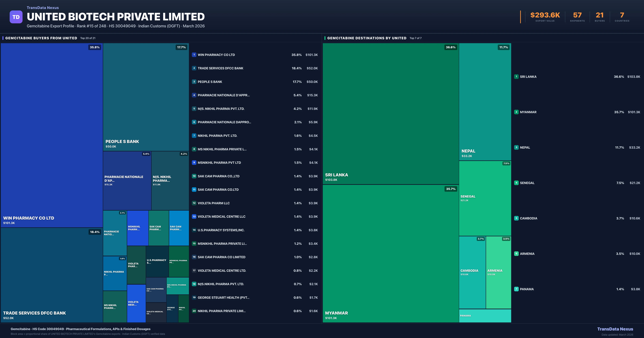Image resolution: width=644 pixels, height=338 pixels.
Task: Click the TRADE SERVICES DFCC BANK tile
Action: tap(52, 275)
